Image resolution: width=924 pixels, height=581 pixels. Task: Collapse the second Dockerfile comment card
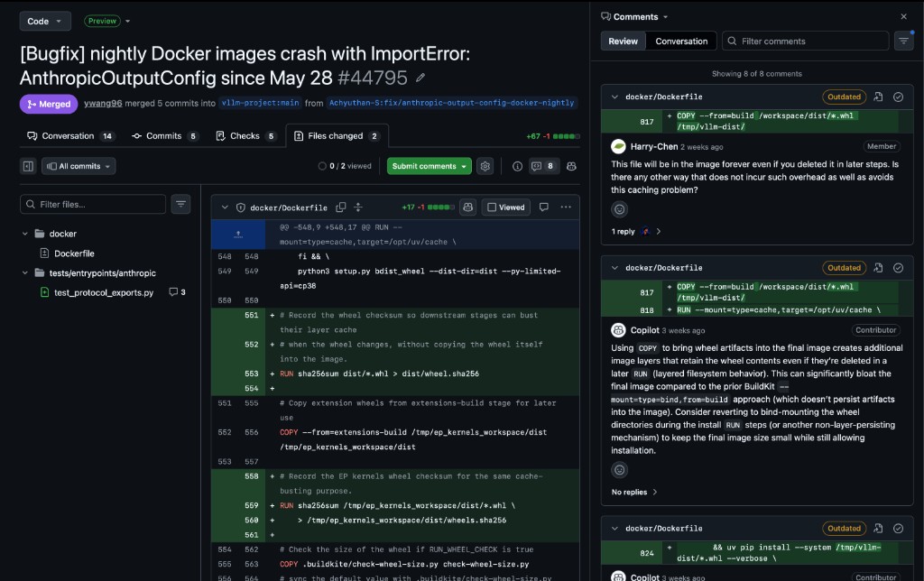click(x=614, y=268)
